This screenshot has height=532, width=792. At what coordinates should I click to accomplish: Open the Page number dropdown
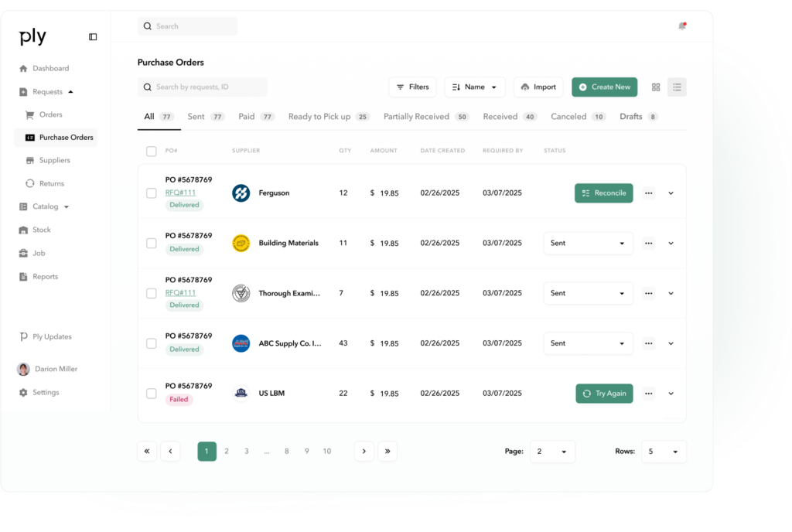click(x=552, y=452)
